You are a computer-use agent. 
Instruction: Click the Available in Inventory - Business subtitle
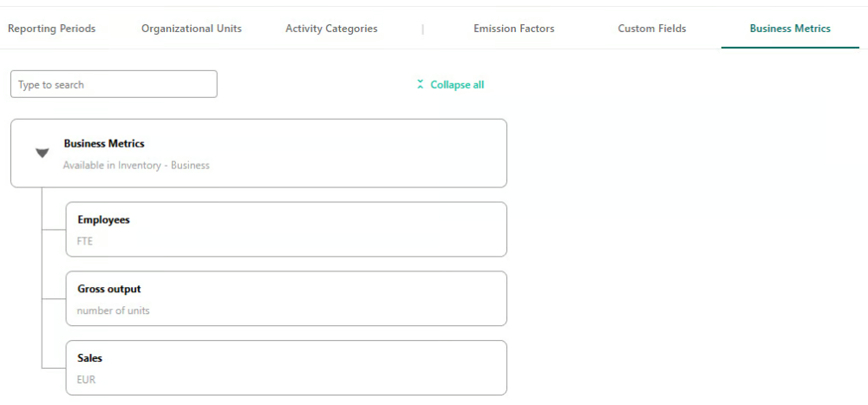click(x=136, y=166)
